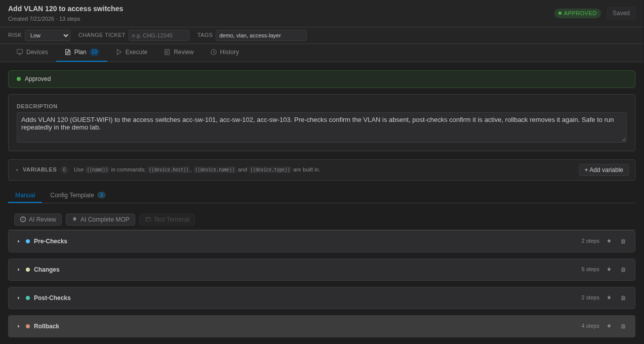Click the Changes section title
Viewport: 644px width, 344px height.
47,270
